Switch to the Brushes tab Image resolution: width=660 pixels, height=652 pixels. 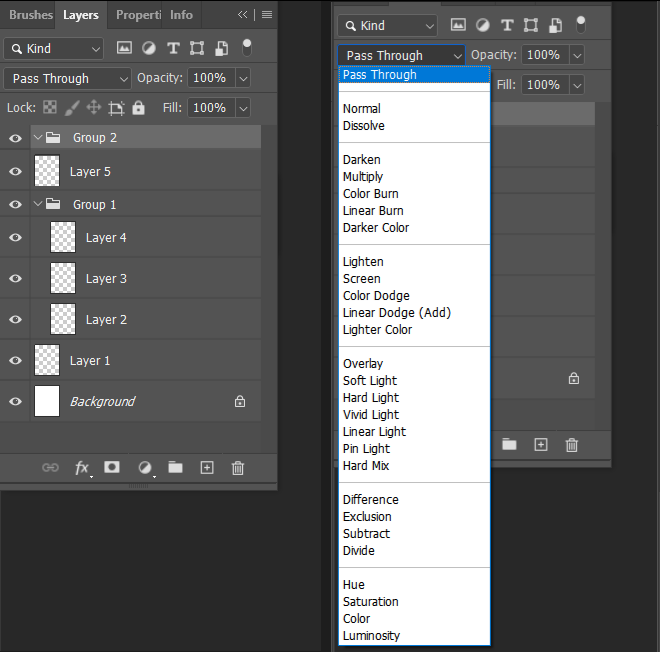[30, 15]
